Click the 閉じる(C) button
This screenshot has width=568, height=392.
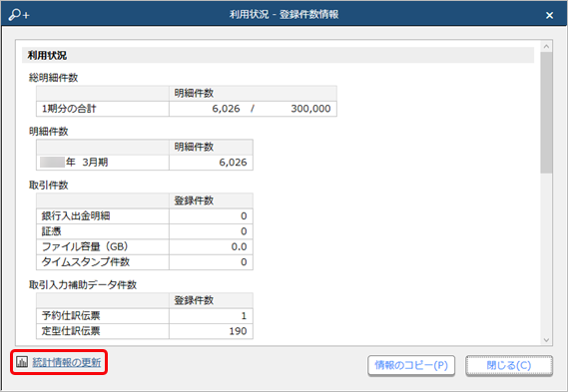click(x=509, y=365)
